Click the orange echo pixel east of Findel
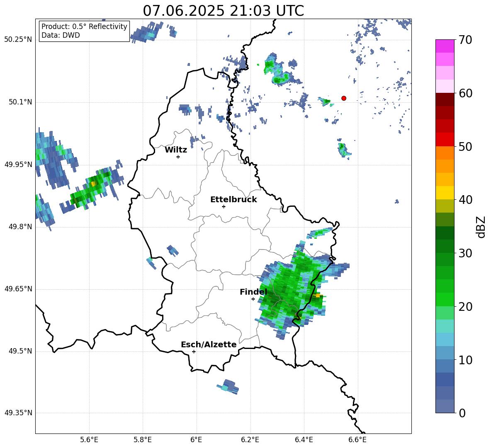Viewport: 491px width, 448px height. (x=318, y=295)
